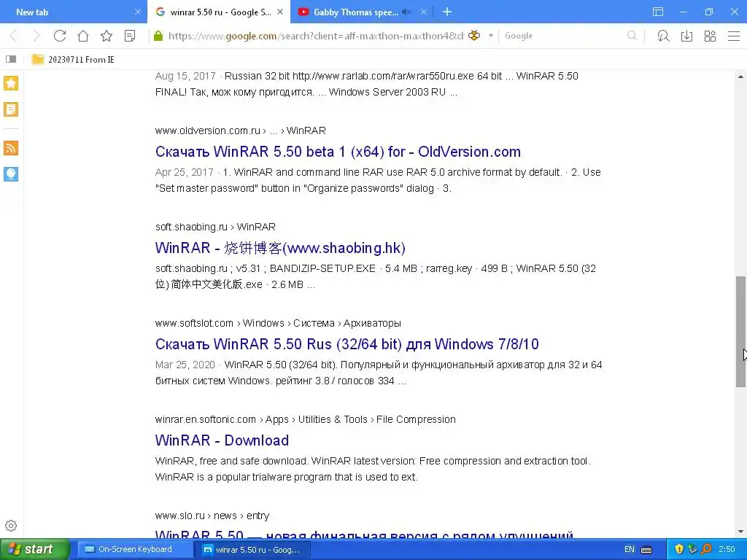The image size is (747, 560).
Task: Click winrar 5.50 ru taskbar button
Action: click(252, 550)
